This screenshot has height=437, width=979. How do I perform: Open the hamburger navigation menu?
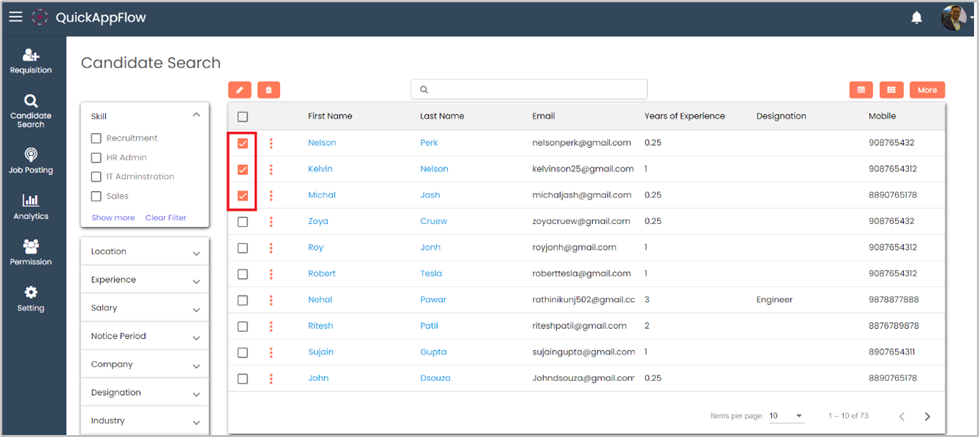click(x=15, y=17)
